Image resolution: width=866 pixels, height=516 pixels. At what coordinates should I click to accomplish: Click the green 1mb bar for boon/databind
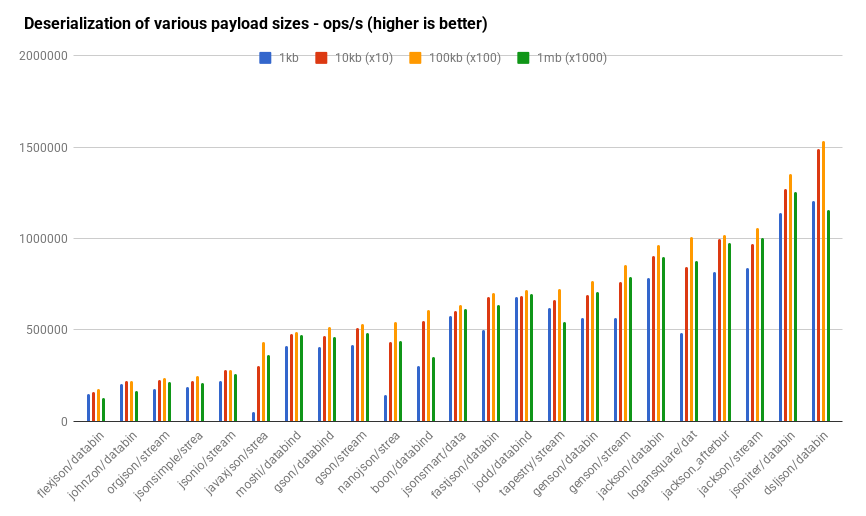[434, 390]
